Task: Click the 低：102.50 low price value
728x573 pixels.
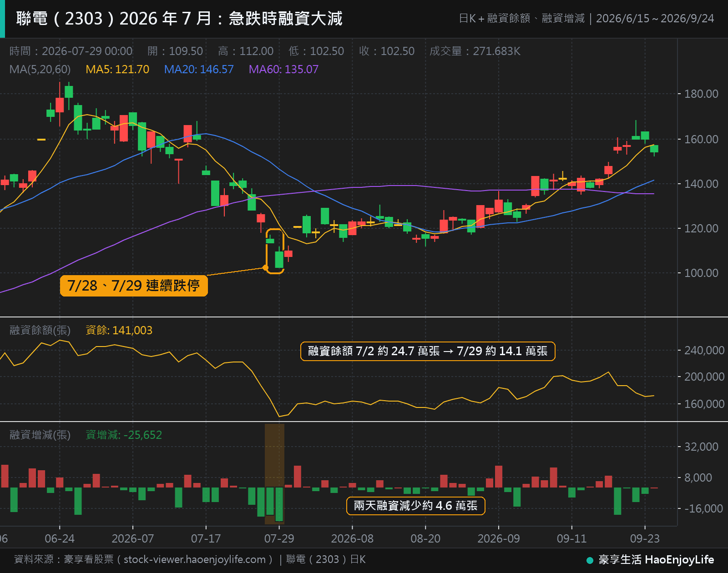Action: point(316,51)
